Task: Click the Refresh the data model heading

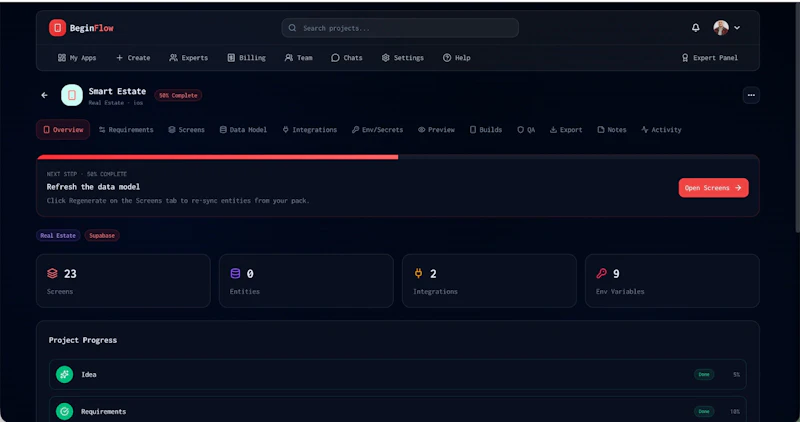Action: click(93, 187)
